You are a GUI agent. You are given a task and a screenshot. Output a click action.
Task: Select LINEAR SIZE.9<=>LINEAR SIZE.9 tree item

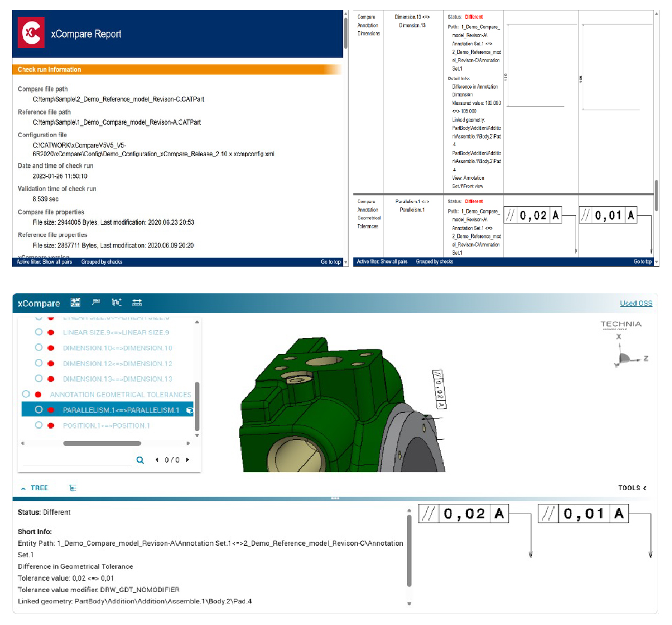116,333
